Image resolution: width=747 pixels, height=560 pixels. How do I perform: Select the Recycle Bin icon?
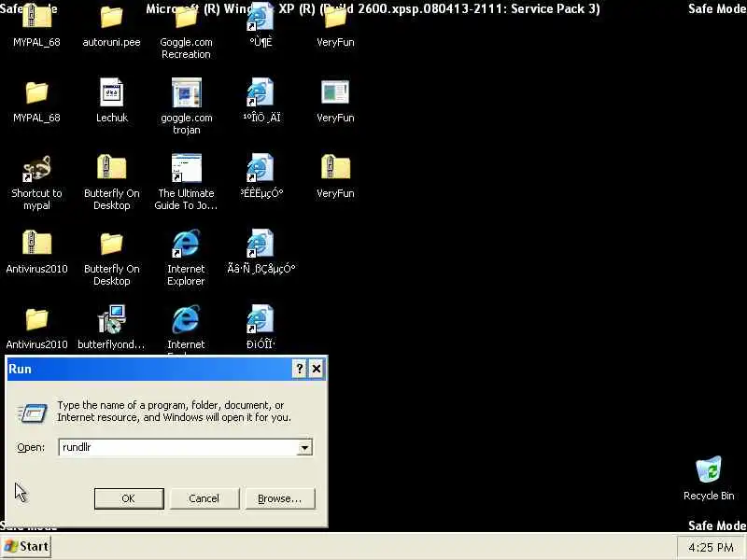tap(709, 469)
